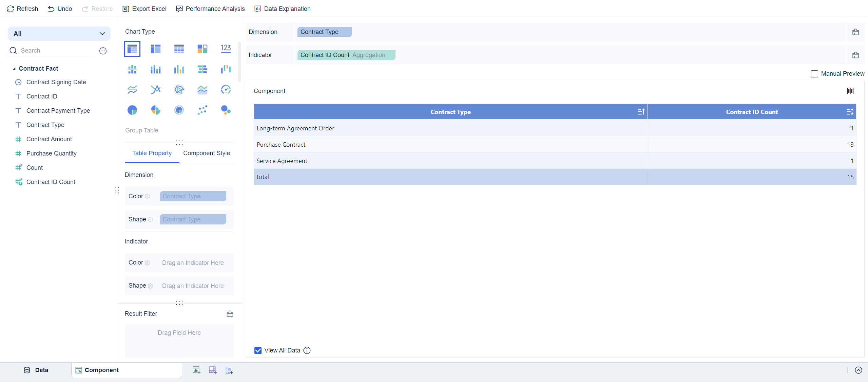This screenshot has height=382, width=868.
Task: Collapse the bottom panel with up arrow
Action: coord(858,370)
